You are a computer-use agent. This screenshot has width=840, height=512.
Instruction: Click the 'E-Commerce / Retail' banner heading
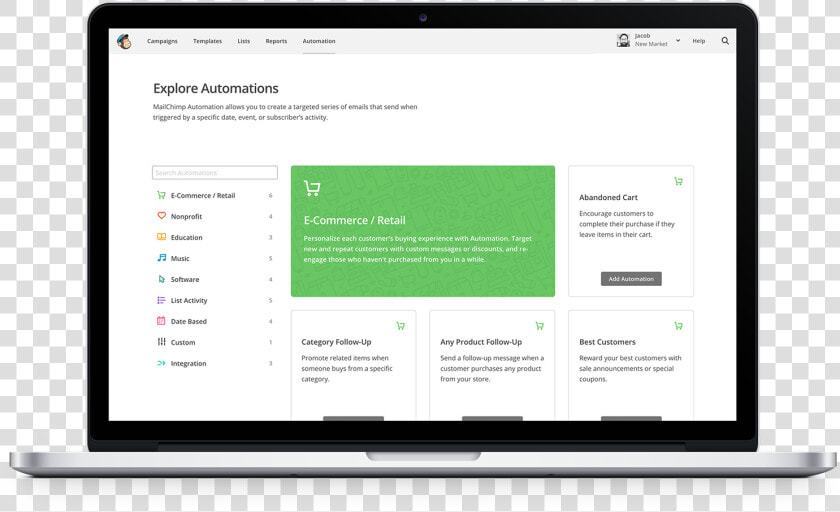pyautogui.click(x=355, y=220)
